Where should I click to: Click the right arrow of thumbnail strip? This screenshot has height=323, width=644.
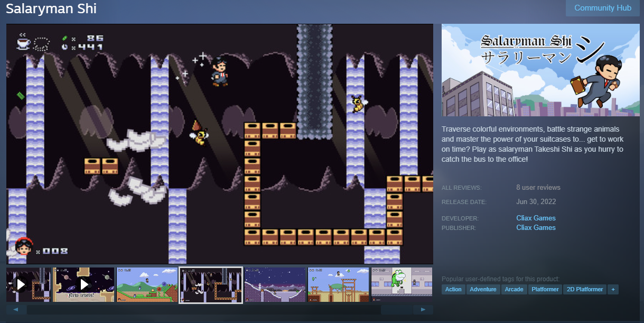423,309
